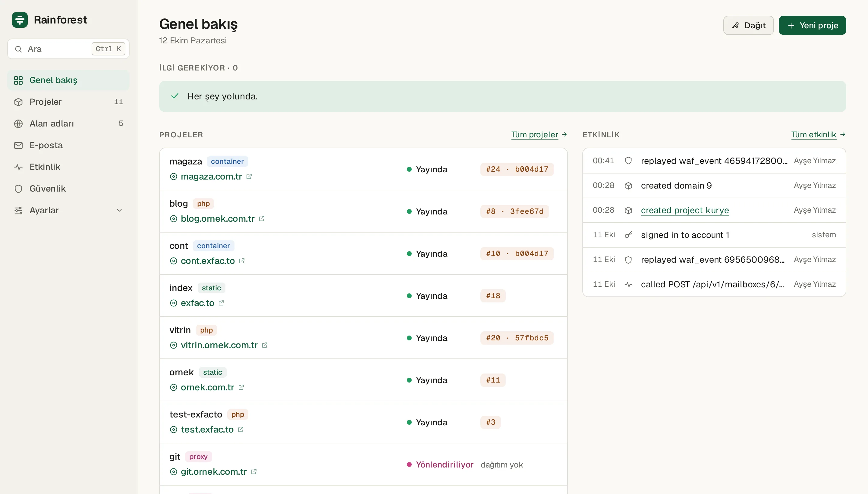Screen dimensions: 868x494
Task: Click the shield icon on the 00:41 activity row
Action: [x=628, y=161]
